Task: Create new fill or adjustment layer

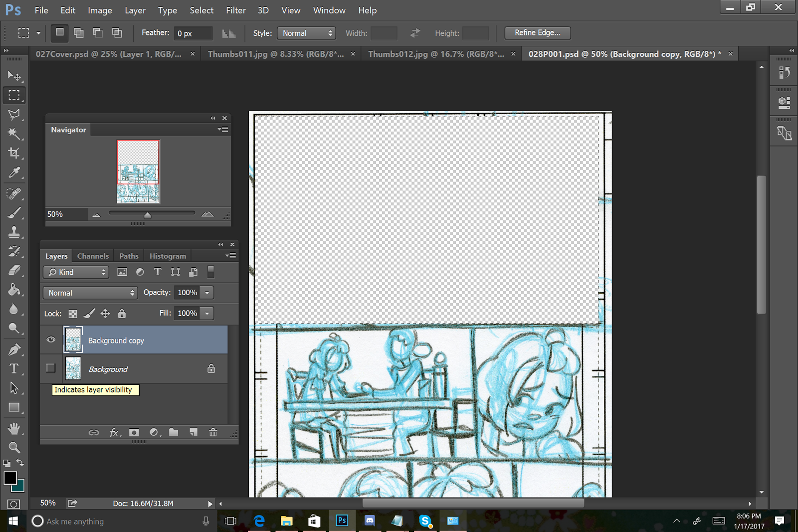Action: click(x=155, y=432)
